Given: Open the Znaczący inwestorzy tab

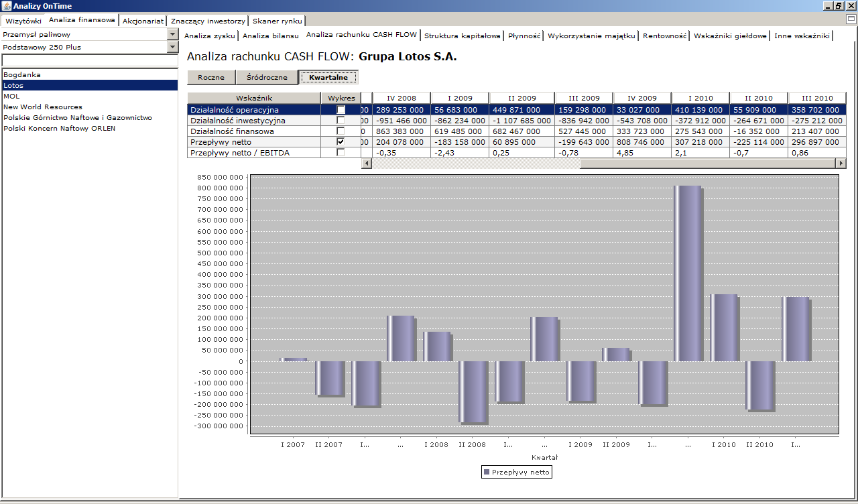Looking at the screenshot, I should point(208,21).
